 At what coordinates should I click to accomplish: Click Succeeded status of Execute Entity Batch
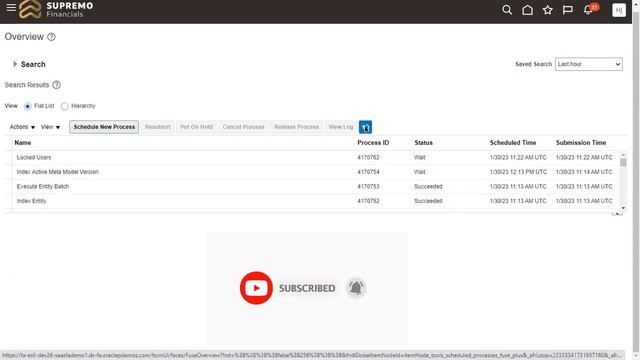pyautogui.click(x=428, y=187)
